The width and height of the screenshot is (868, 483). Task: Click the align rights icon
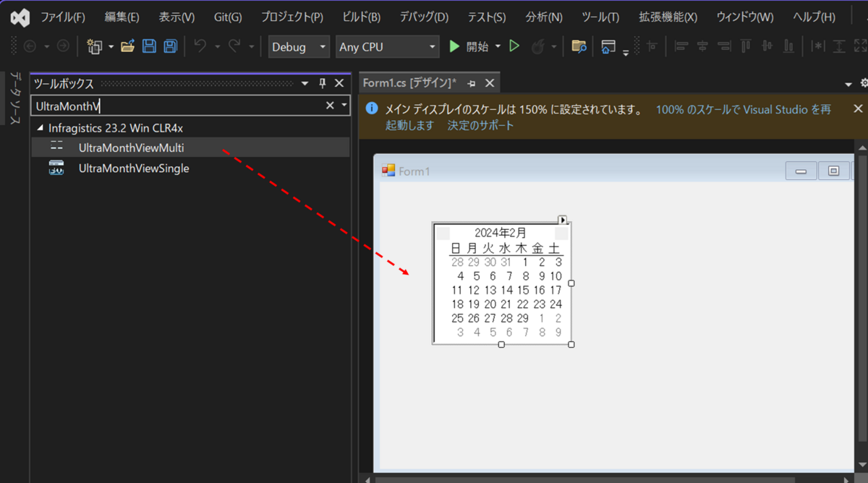pos(724,46)
